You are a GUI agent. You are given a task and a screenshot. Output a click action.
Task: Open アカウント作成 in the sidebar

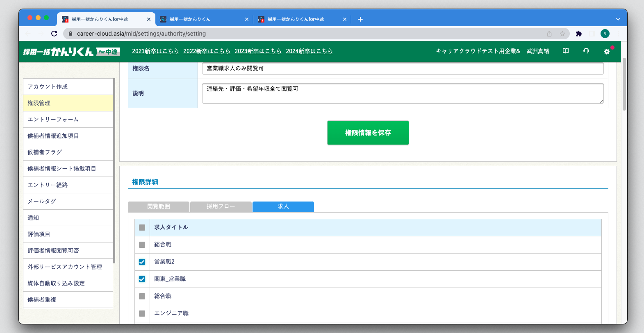(x=68, y=87)
